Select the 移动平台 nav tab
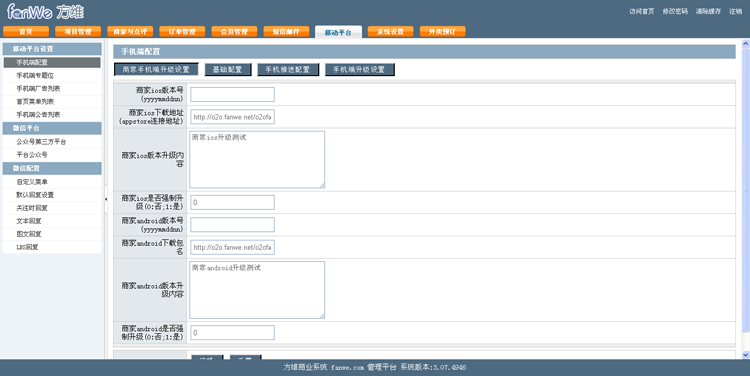 [x=338, y=32]
